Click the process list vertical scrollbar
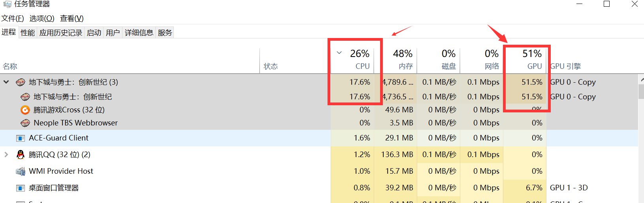 coord(641,138)
